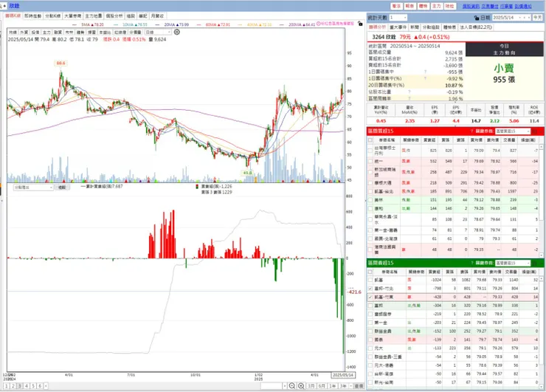Set chart range to 3月
This screenshot has width=546, height=392.
311,386
